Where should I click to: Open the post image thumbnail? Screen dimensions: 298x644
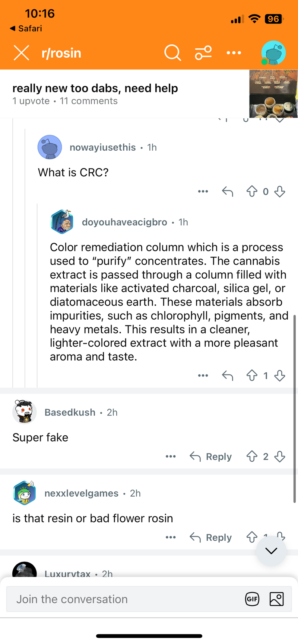point(273,94)
